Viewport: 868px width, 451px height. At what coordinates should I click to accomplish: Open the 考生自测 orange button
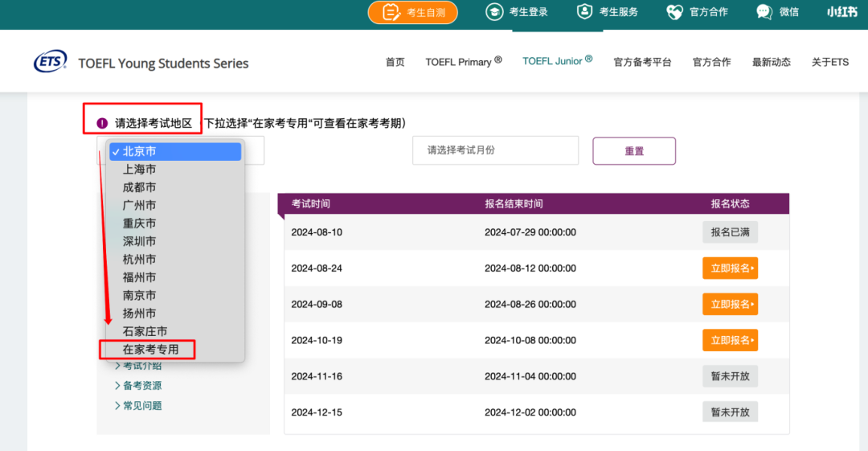[412, 12]
